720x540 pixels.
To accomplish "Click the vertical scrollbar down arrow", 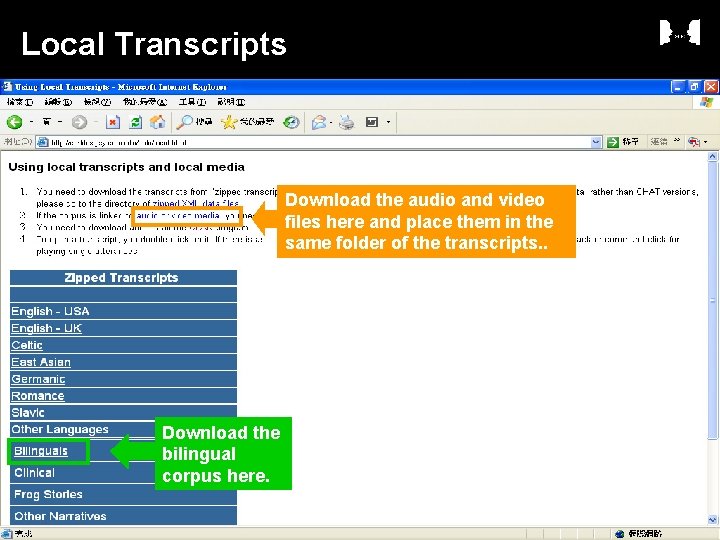I will pyautogui.click(x=712, y=520).
